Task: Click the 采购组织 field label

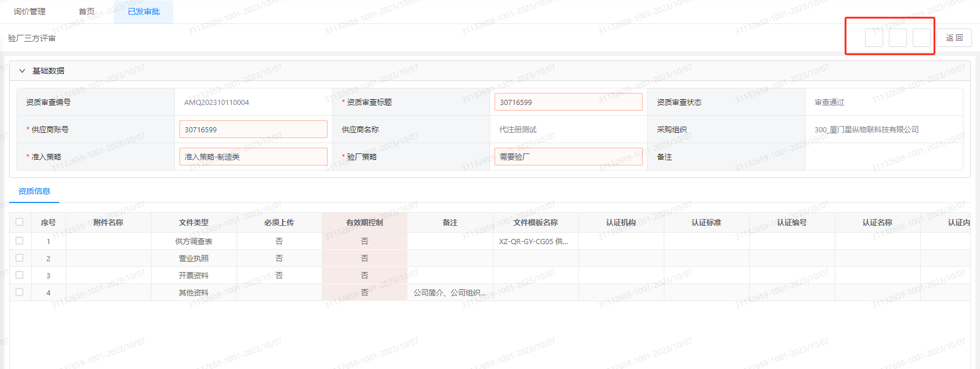Action: [x=672, y=129]
